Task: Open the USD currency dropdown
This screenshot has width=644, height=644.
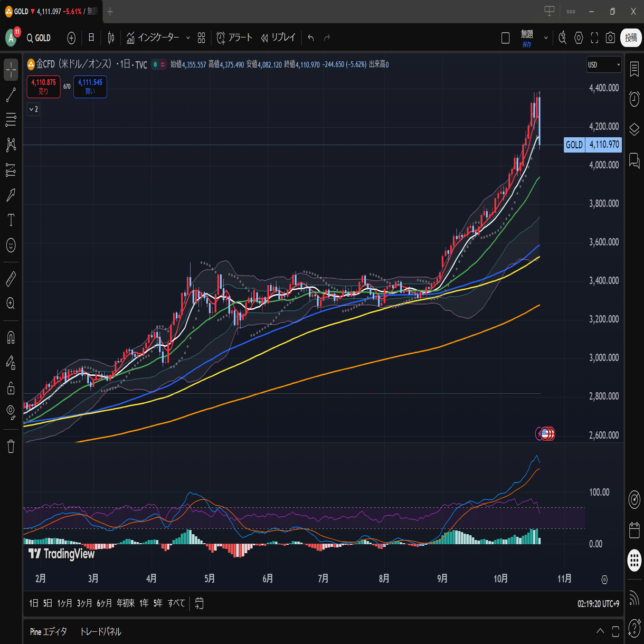Action: [x=604, y=65]
